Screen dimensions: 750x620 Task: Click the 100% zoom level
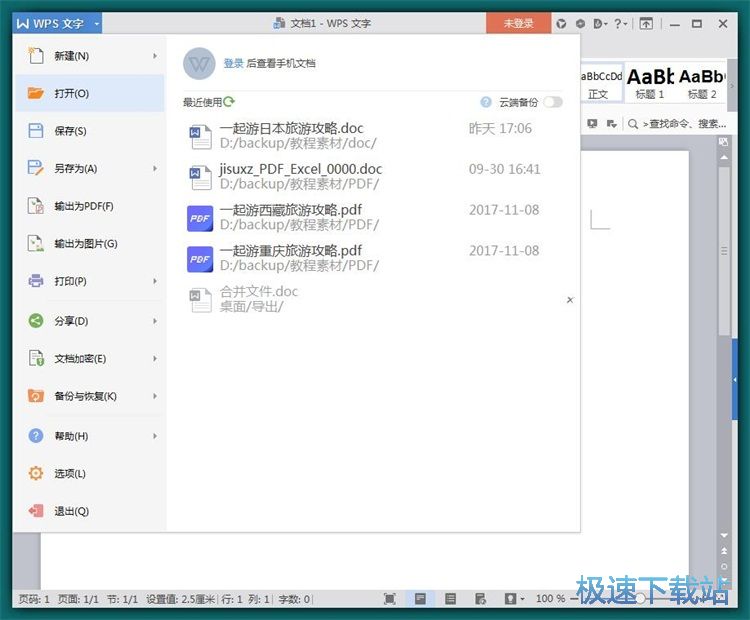[551, 598]
